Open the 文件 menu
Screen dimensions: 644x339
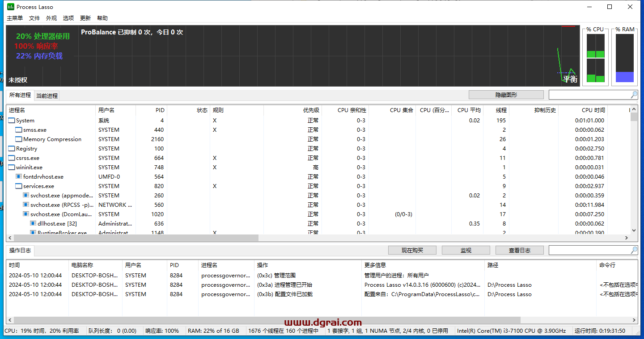coord(34,18)
